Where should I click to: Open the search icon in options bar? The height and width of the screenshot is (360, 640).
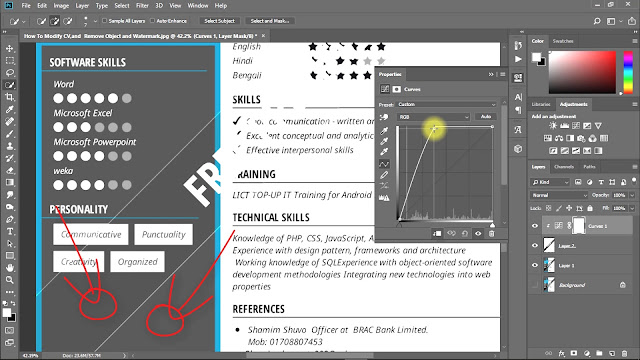597,21
